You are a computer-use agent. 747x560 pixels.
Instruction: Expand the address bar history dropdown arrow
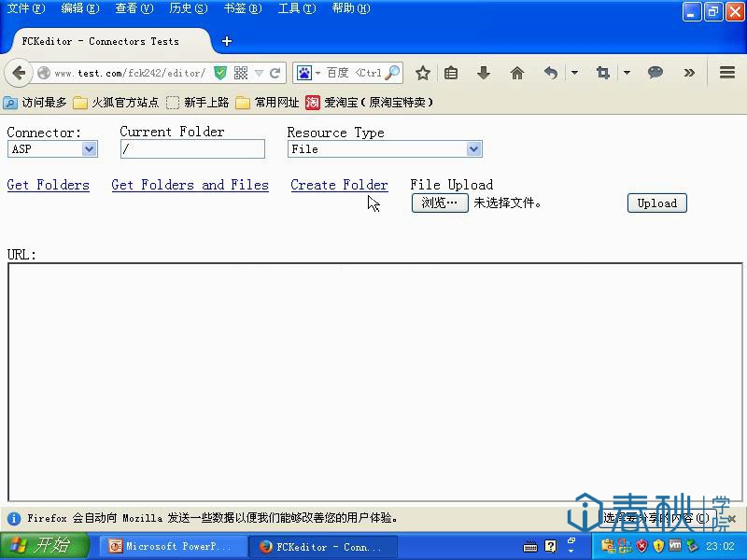[x=259, y=73]
